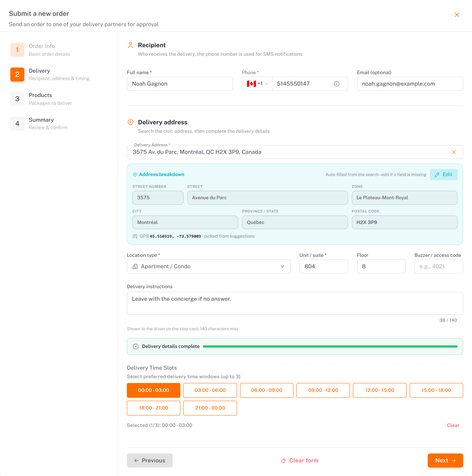Image resolution: width=472 pixels, height=476 pixels.
Task: Click the Recipient person icon
Action: (x=131, y=45)
